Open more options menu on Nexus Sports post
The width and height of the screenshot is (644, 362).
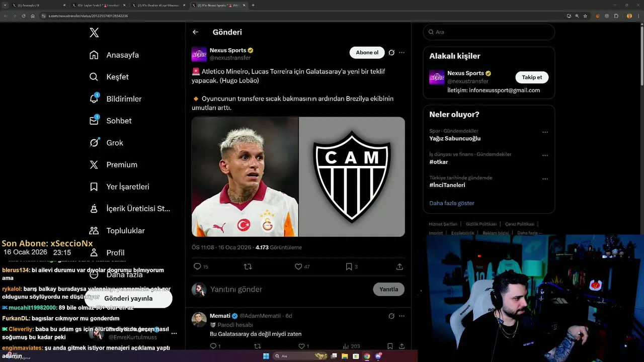(401, 52)
